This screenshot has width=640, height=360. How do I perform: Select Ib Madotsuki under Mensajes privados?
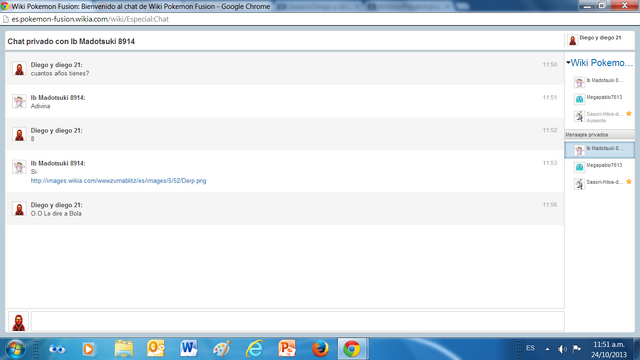tap(600, 150)
